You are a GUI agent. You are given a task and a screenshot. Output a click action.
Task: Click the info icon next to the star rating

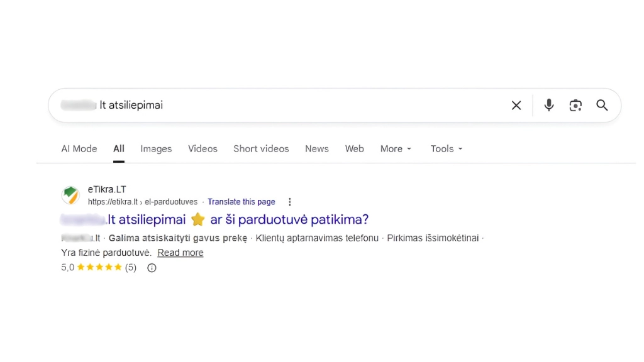coord(151,268)
